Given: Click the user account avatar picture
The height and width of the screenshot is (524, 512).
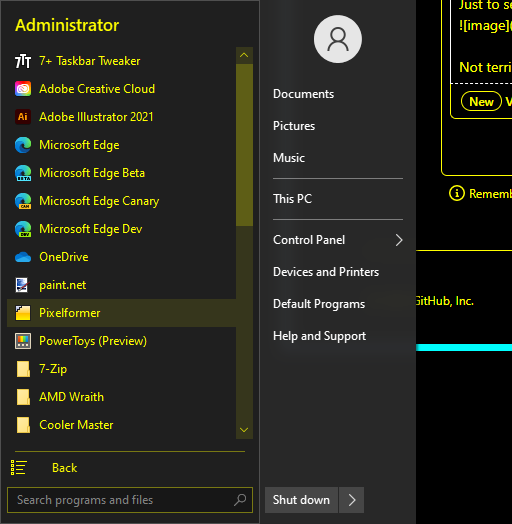Looking at the screenshot, I should [x=338, y=39].
